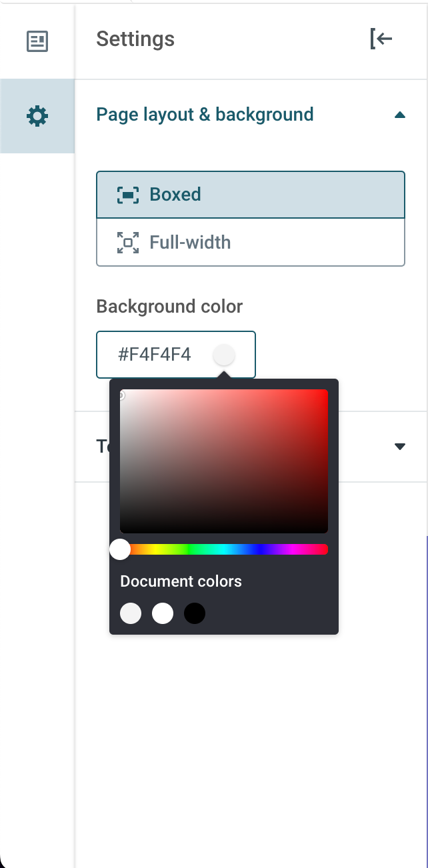
Task: Choose the white document color swatch
Action: click(163, 613)
